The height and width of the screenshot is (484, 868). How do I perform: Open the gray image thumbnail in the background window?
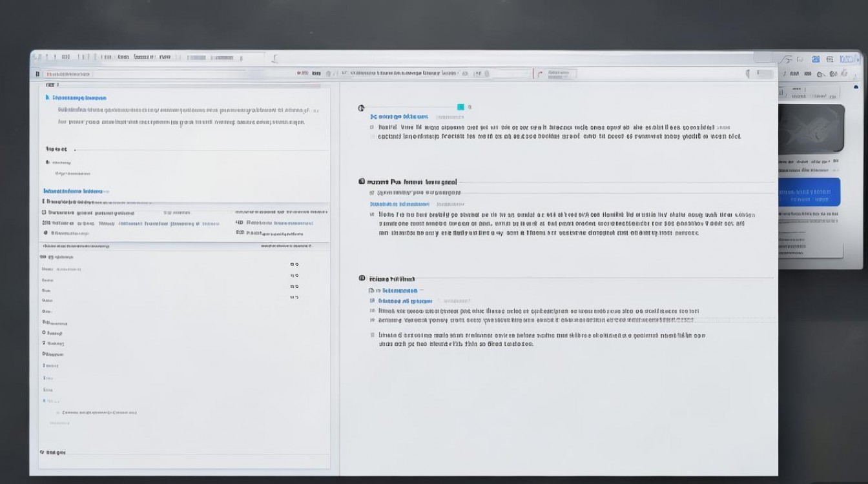[811, 128]
